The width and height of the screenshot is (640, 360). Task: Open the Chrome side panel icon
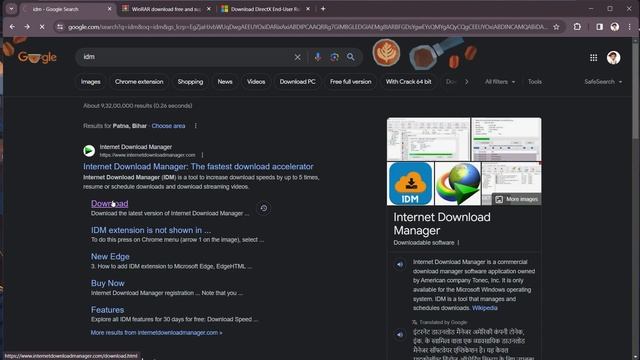pos(599,27)
